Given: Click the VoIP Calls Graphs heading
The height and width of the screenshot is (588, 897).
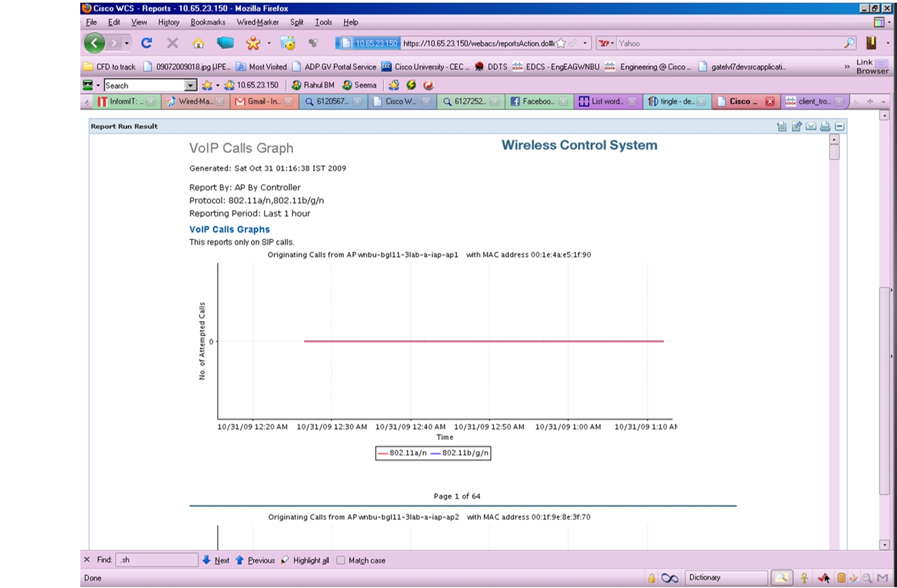Looking at the screenshot, I should point(229,229).
